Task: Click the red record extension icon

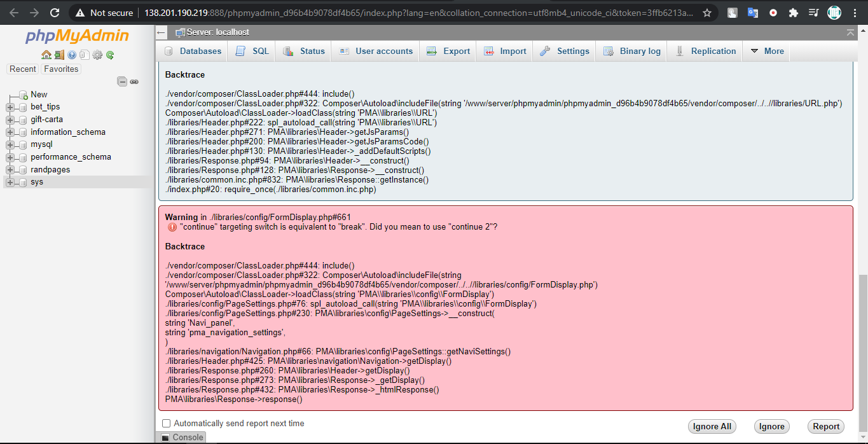Action: [x=773, y=13]
